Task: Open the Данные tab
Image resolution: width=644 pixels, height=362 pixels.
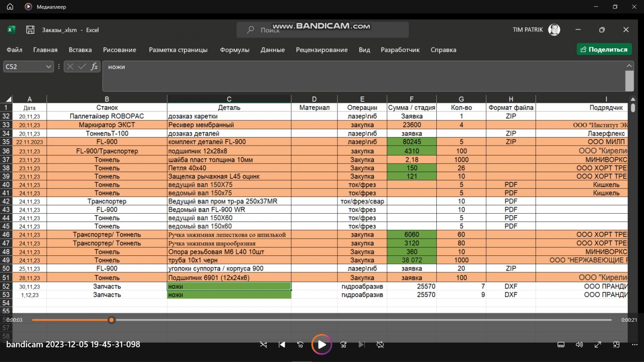Action: [x=272, y=50]
